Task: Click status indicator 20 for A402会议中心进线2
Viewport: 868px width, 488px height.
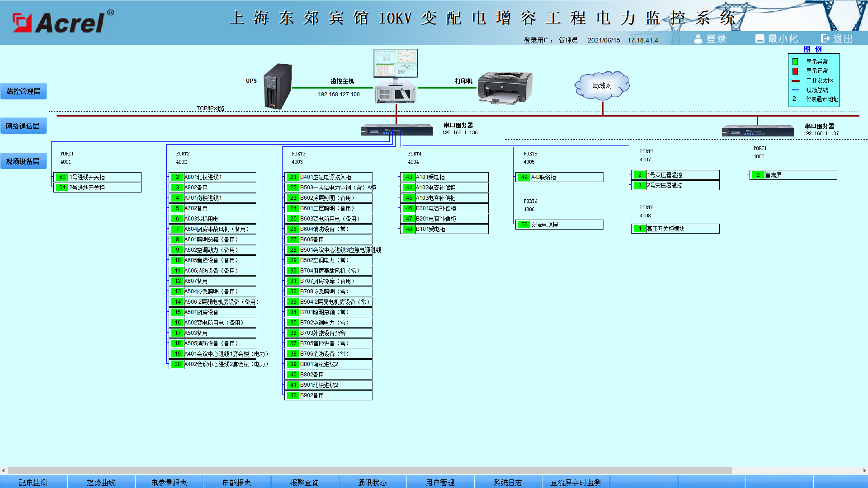Action: coord(177,364)
